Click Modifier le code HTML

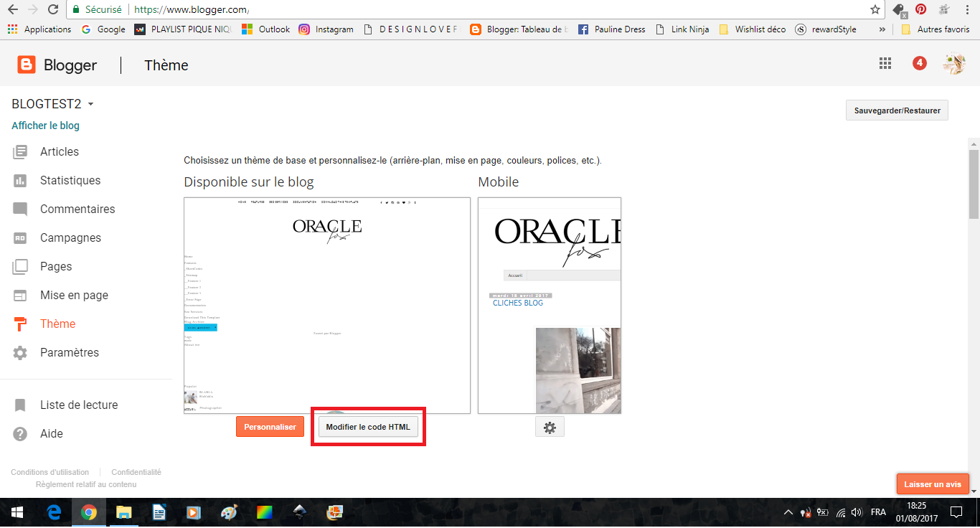(368, 427)
